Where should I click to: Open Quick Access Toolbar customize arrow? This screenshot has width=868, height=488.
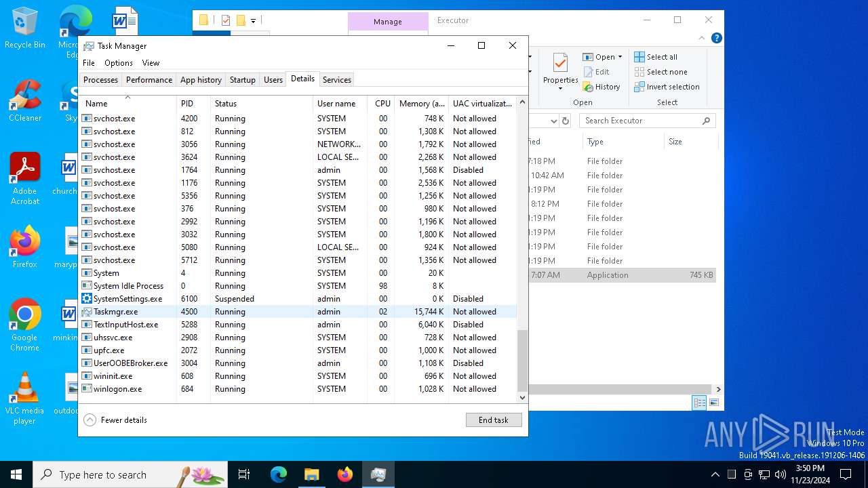tap(253, 20)
